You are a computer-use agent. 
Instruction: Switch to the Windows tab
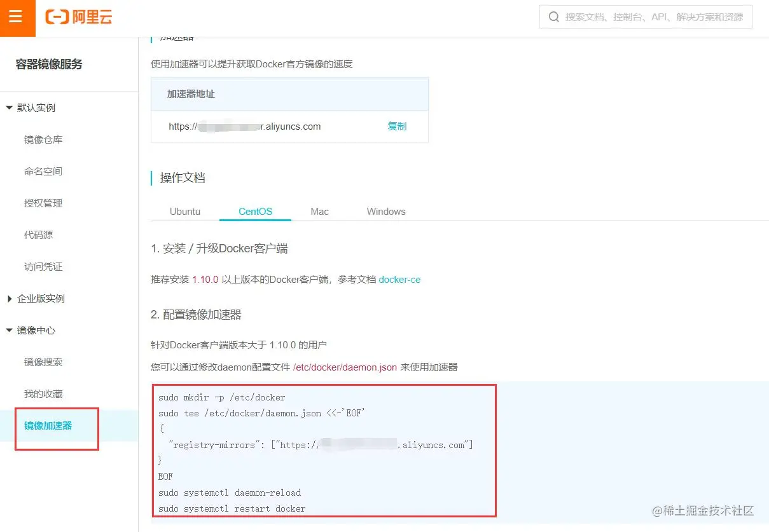(386, 212)
